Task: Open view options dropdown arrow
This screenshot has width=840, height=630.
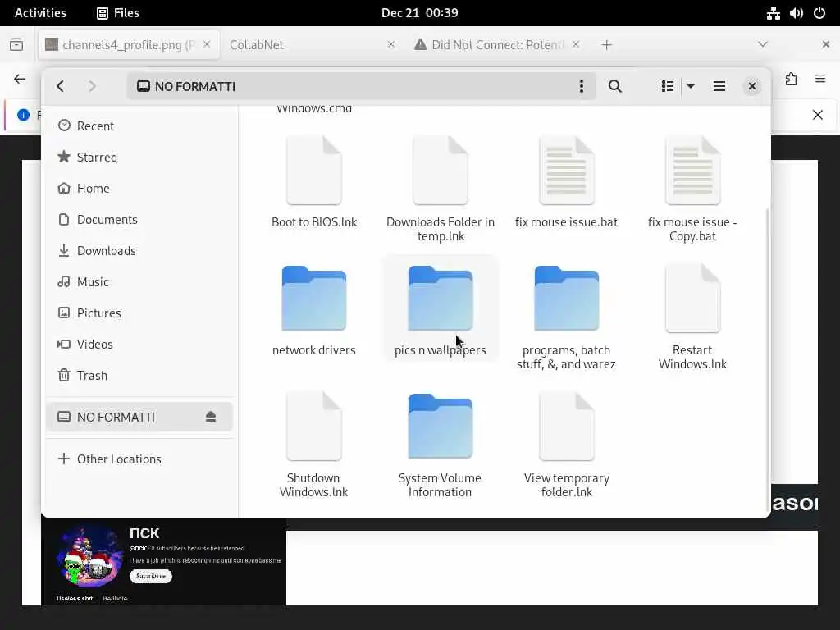Action: (x=691, y=86)
